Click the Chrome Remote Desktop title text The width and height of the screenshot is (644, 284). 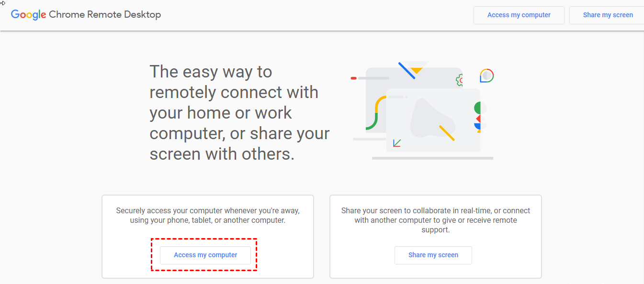click(105, 15)
